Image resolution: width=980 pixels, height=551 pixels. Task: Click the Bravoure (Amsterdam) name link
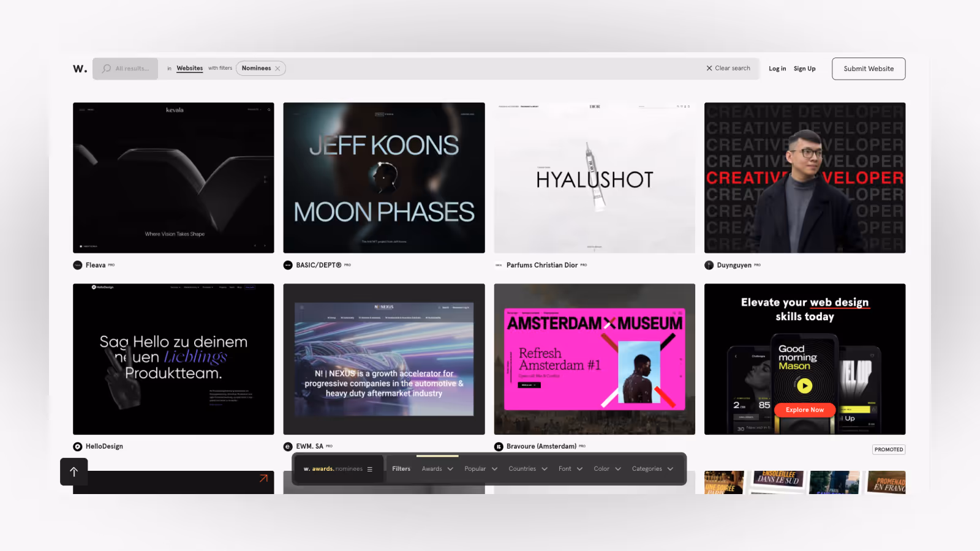[x=541, y=447]
